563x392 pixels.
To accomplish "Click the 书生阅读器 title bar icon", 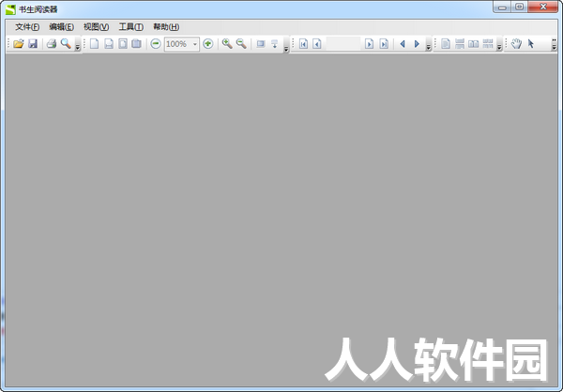I will pyautogui.click(x=10, y=9).
